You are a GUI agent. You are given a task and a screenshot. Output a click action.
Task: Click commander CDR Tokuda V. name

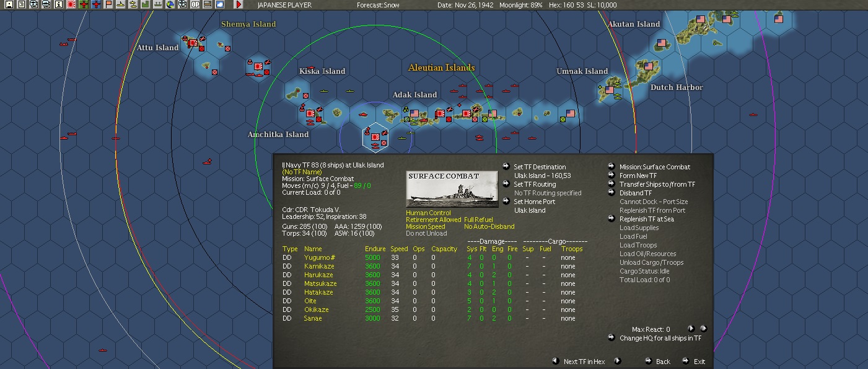(318, 210)
